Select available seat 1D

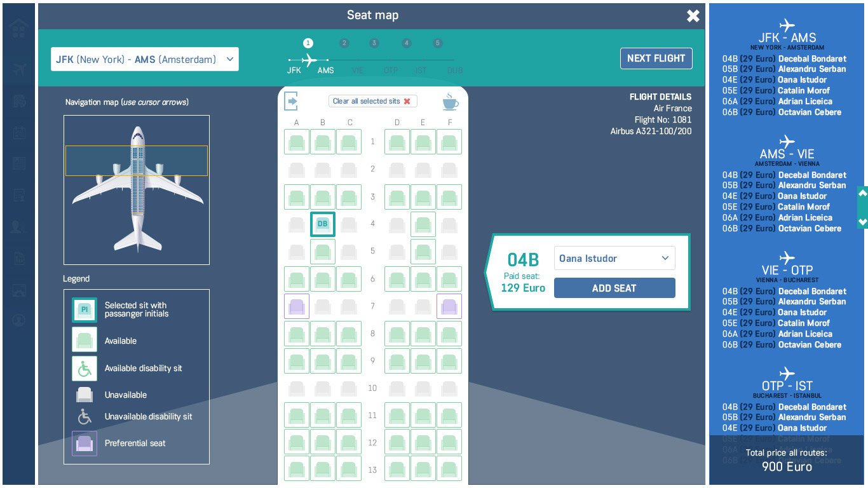(x=397, y=142)
